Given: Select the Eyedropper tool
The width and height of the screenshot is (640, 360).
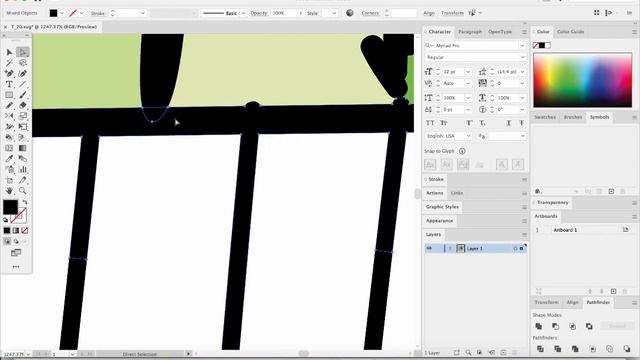Looking at the screenshot, I should coord(9,159).
